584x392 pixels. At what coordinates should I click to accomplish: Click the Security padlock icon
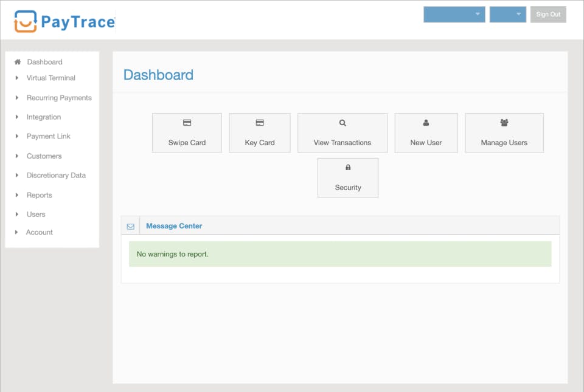pyautogui.click(x=348, y=168)
